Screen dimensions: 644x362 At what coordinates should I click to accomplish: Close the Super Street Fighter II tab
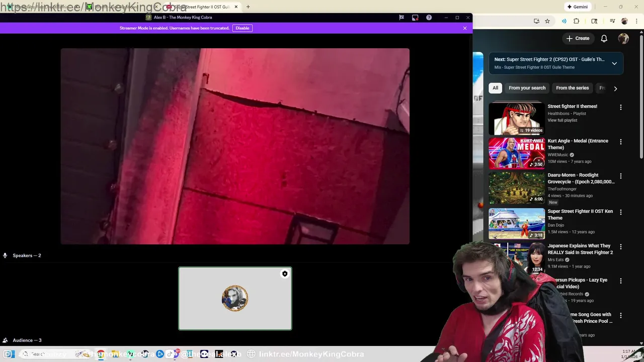pos(236,7)
